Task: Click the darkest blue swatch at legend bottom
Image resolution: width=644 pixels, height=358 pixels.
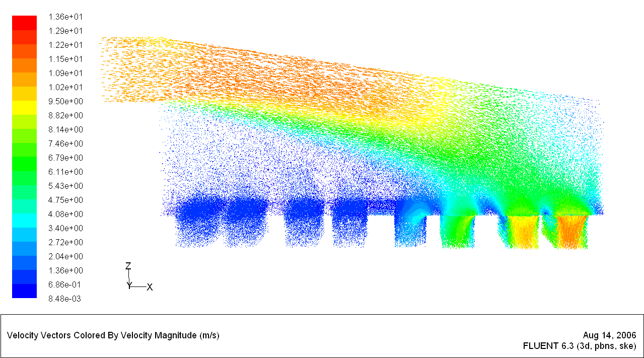Action: 24,291
